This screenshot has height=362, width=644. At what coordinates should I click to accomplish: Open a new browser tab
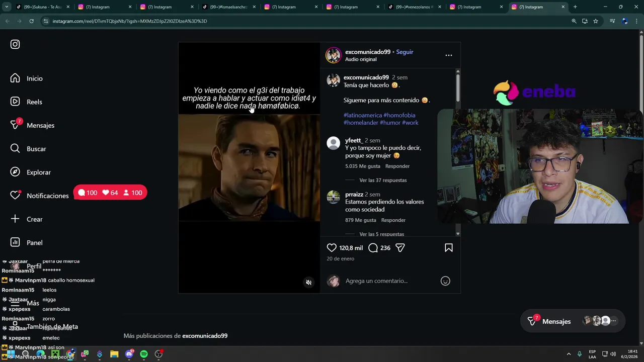[x=575, y=7]
